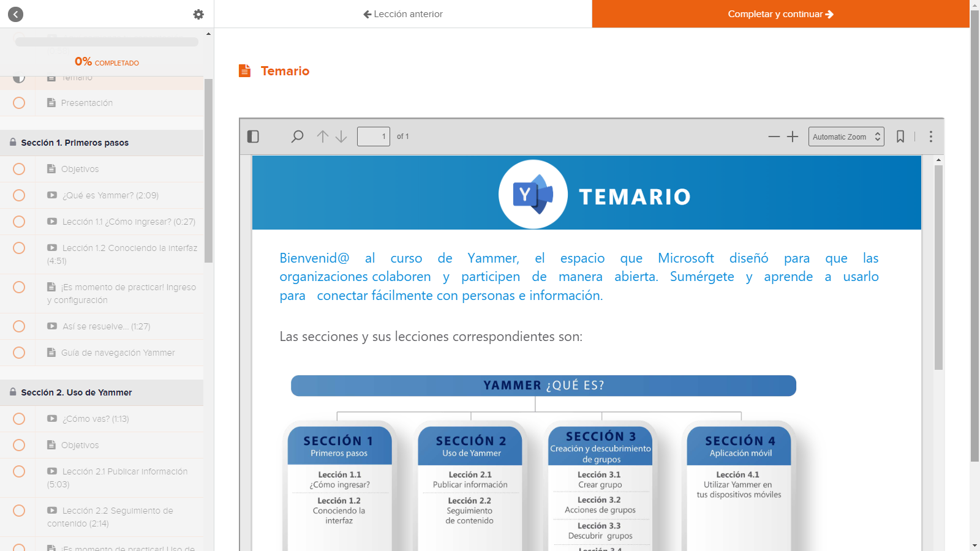The height and width of the screenshot is (551, 980).
Task: Zoom out of the PDF document
Action: (x=774, y=137)
